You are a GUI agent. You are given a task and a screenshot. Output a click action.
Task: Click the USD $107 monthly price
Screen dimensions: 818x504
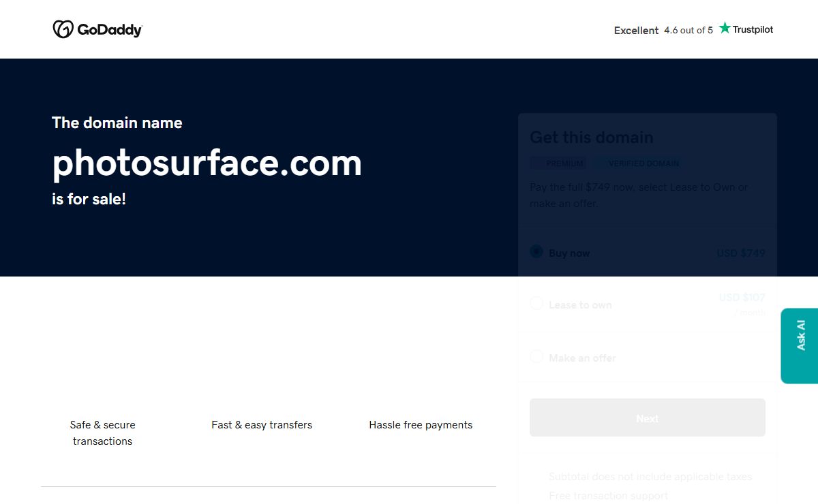pos(742,298)
